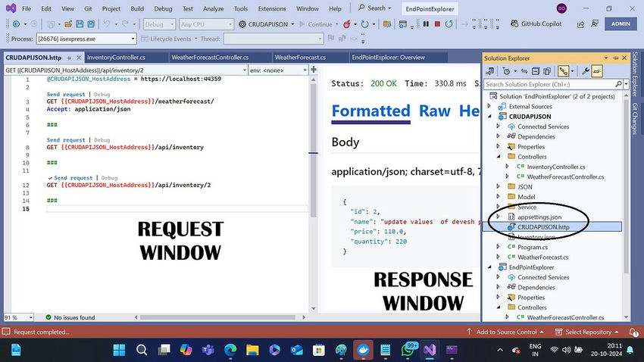Collapse the EndPointExplorer project node
The width and height of the screenshot is (644, 362).
point(490,267)
